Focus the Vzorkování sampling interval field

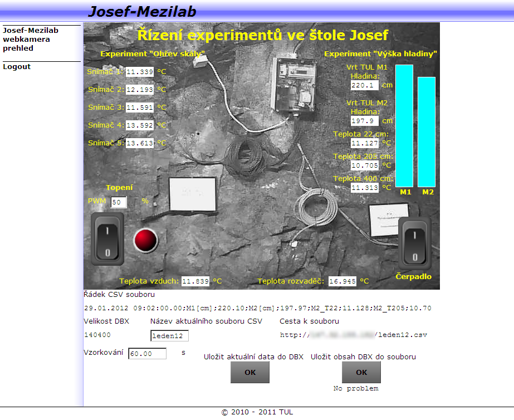[147, 354]
